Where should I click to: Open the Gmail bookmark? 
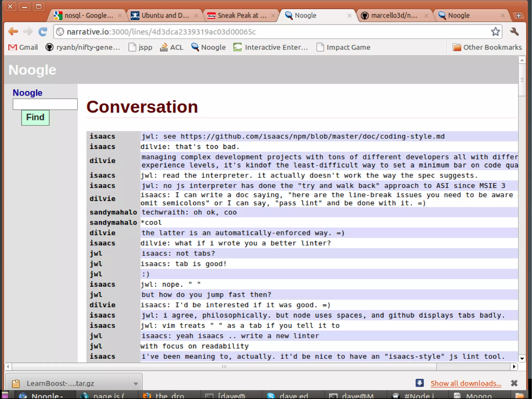coord(23,47)
